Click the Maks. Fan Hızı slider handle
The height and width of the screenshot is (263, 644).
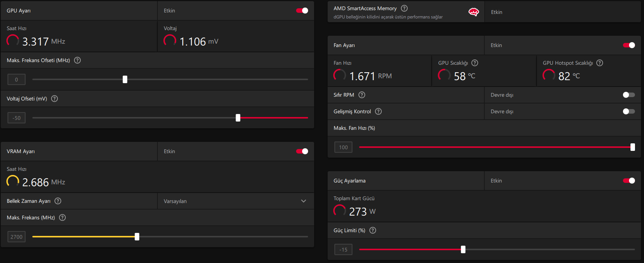[x=633, y=147]
